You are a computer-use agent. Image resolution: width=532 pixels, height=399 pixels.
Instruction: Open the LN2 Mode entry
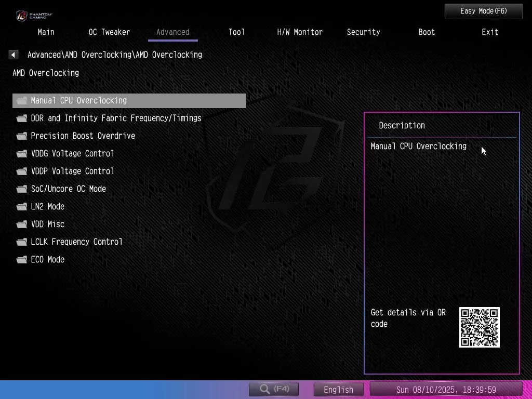tap(47, 207)
